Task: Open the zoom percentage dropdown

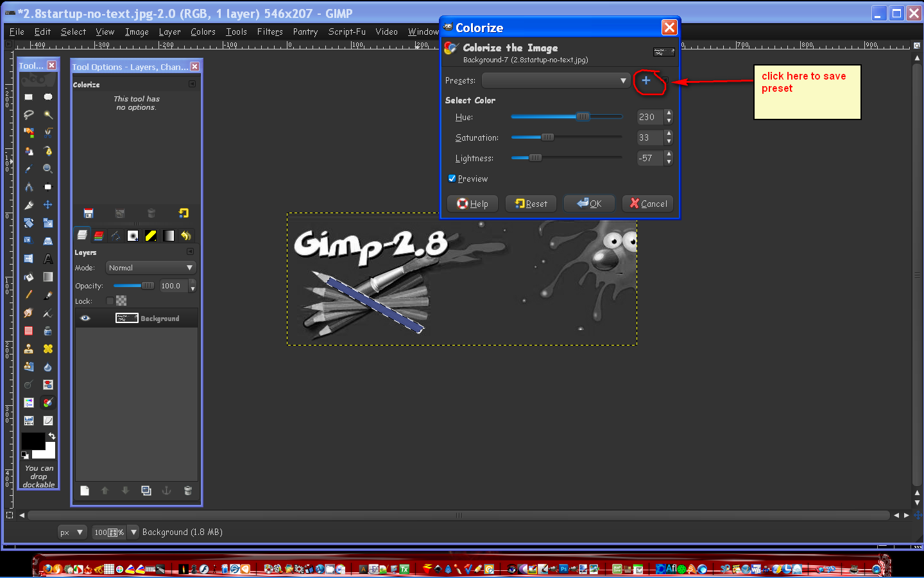Action: [x=133, y=532]
